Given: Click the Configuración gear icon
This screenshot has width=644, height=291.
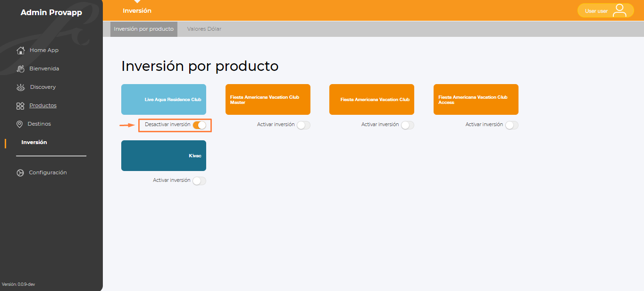Looking at the screenshot, I should (x=20, y=173).
